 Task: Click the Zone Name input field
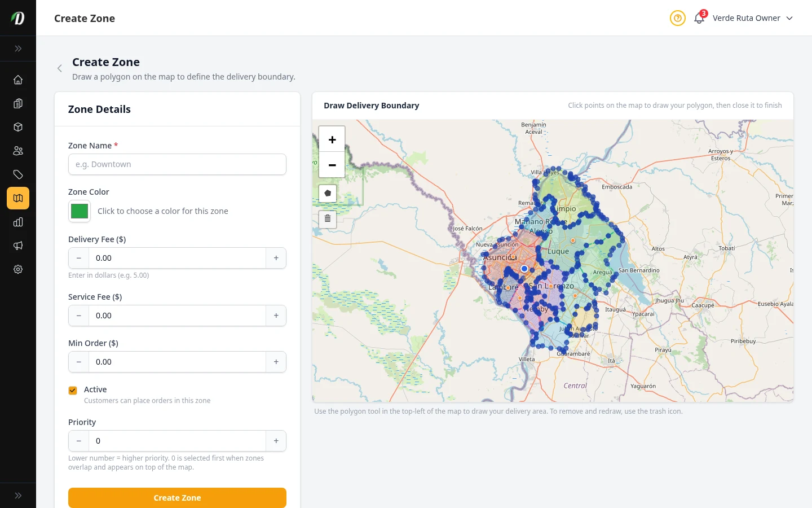click(177, 164)
